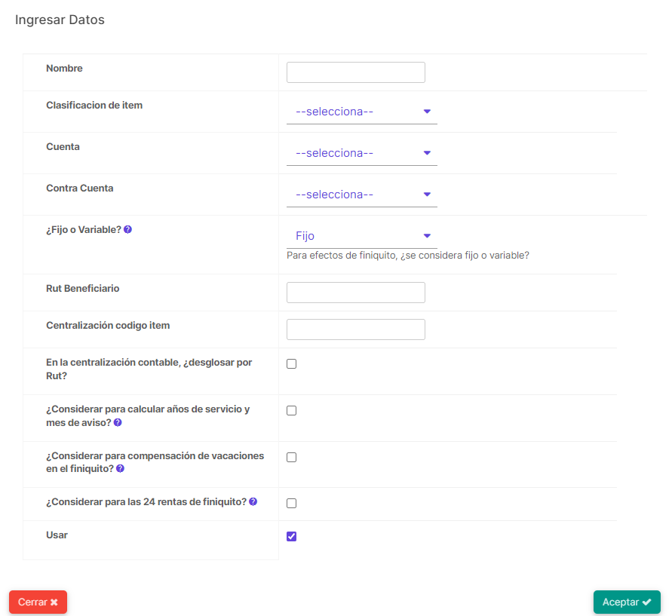Focus the Rut Beneficiario input

click(x=356, y=293)
